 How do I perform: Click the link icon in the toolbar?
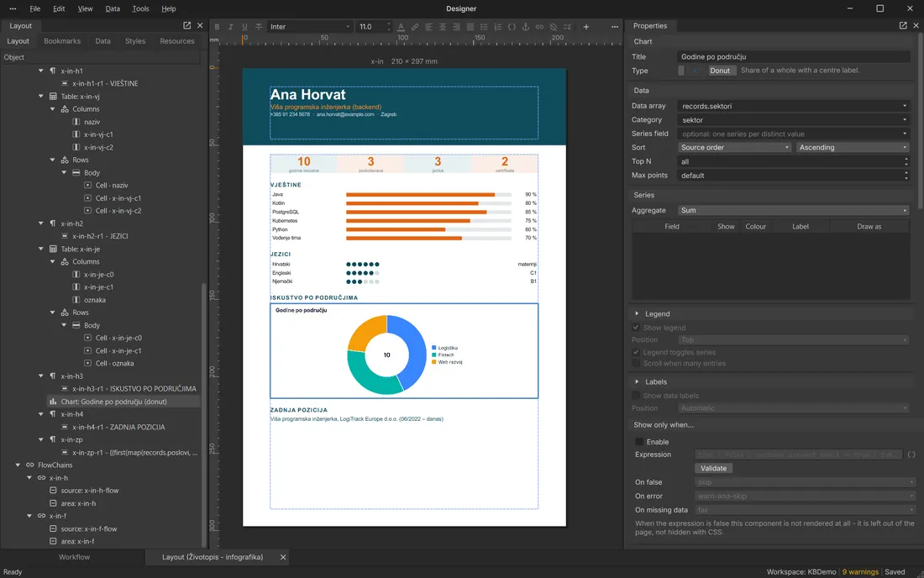coord(539,27)
